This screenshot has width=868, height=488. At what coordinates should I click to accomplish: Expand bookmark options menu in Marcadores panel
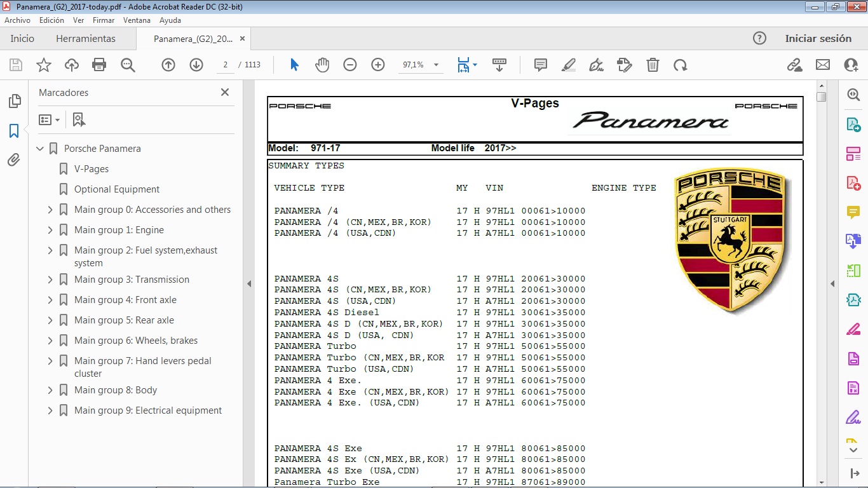(49, 119)
